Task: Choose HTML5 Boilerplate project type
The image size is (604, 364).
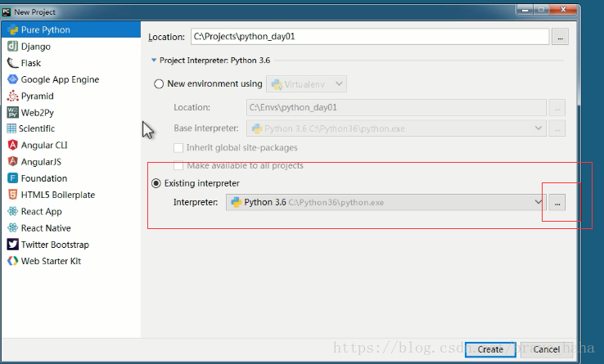Action: pos(71,195)
